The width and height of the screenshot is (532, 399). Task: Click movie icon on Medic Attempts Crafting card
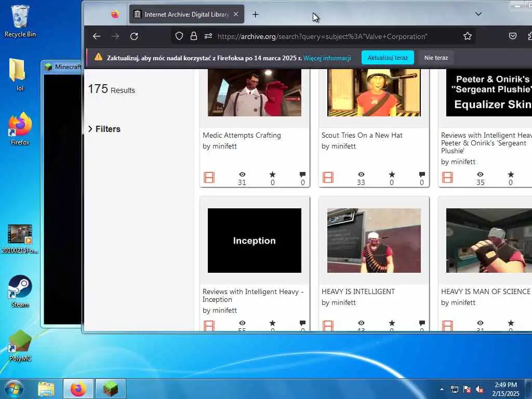209,178
